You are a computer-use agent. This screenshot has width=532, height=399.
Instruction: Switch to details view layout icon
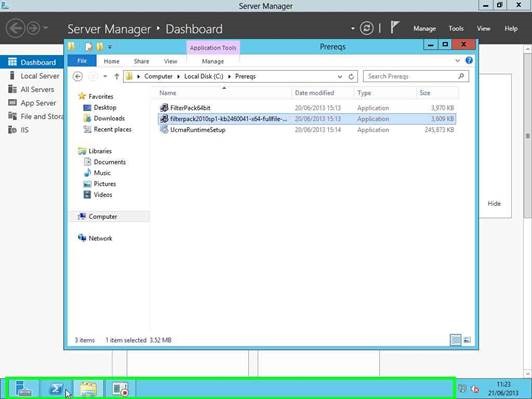[456, 340]
